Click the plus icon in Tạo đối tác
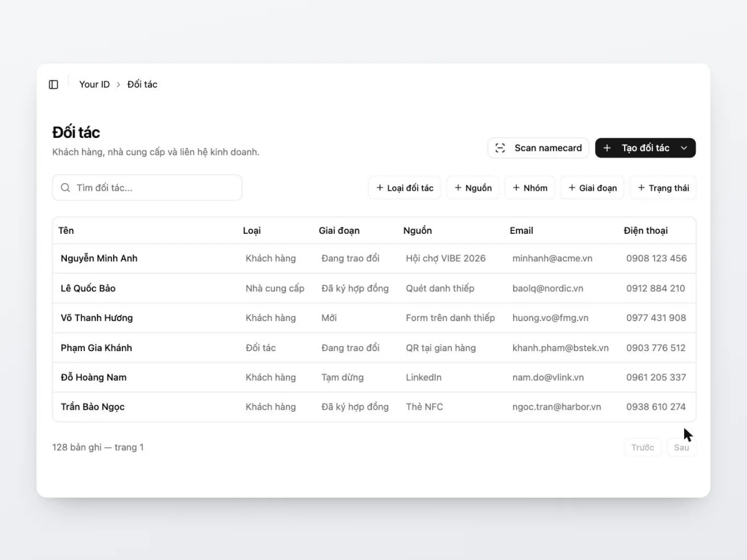The height and width of the screenshot is (560, 747). point(607,148)
